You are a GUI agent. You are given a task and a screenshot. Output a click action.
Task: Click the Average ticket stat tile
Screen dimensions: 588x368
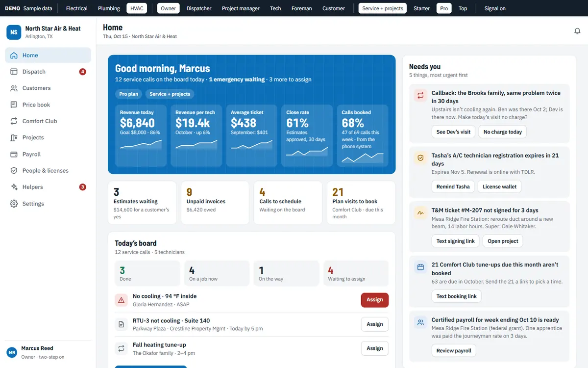click(x=251, y=135)
